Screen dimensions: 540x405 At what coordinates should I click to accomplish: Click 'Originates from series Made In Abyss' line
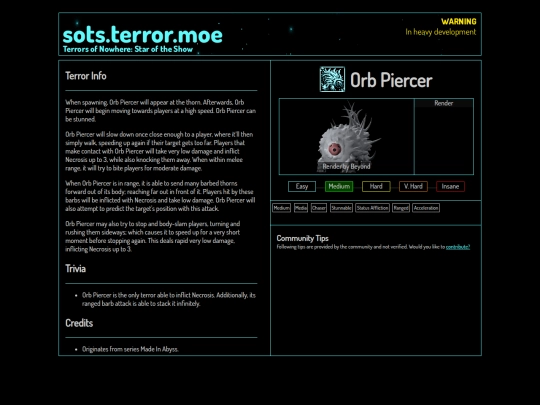click(x=130, y=349)
